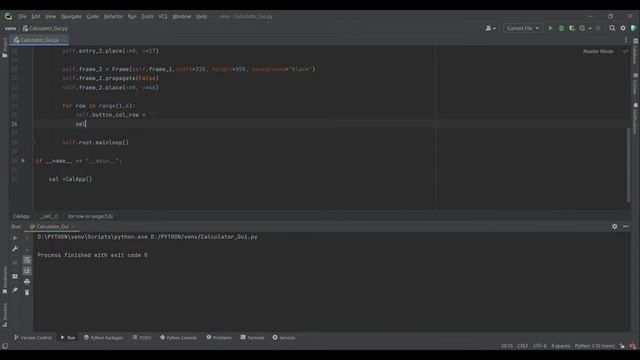Image resolution: width=640 pixels, height=360 pixels.
Task: Open IDE settings gear in top toolbar
Action: point(623,28)
